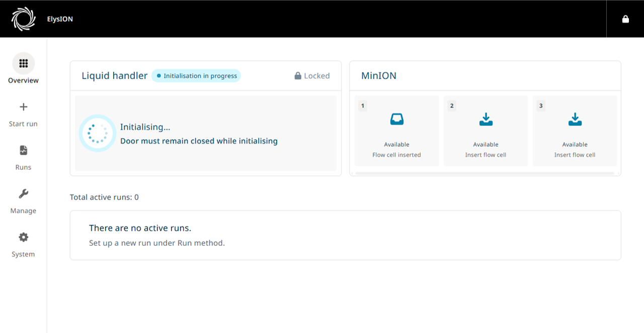Click the Locked status label
Screen dimensions: 644x333
317,76
